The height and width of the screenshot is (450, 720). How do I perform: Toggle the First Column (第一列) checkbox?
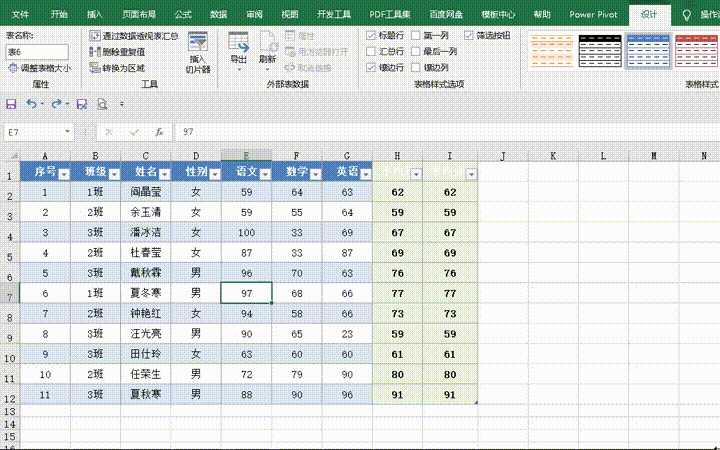point(416,35)
